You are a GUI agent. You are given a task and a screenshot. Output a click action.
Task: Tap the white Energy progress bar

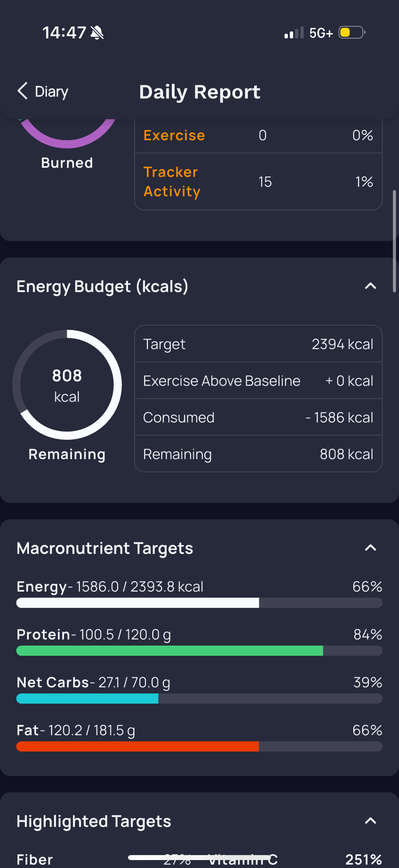coord(199,603)
